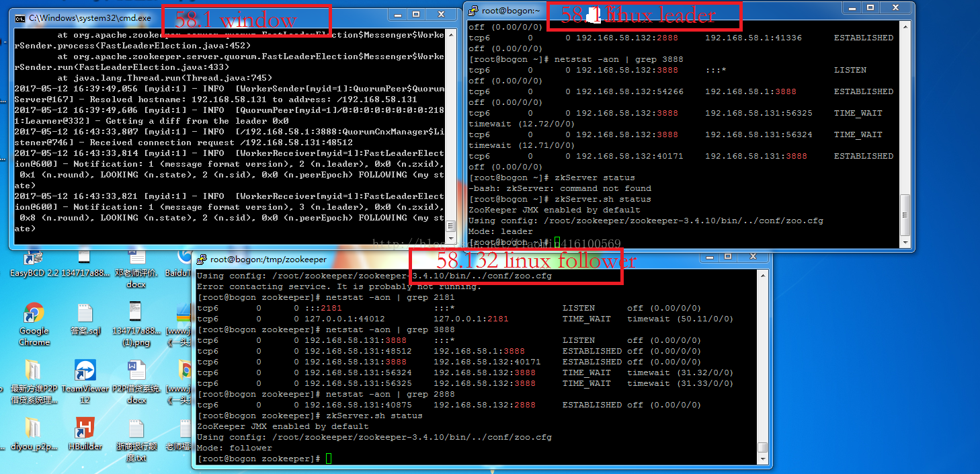Click the '127.0.0.1:44012' address in follower terminal
Viewport: 980px width, 474px height.
click(x=345, y=319)
